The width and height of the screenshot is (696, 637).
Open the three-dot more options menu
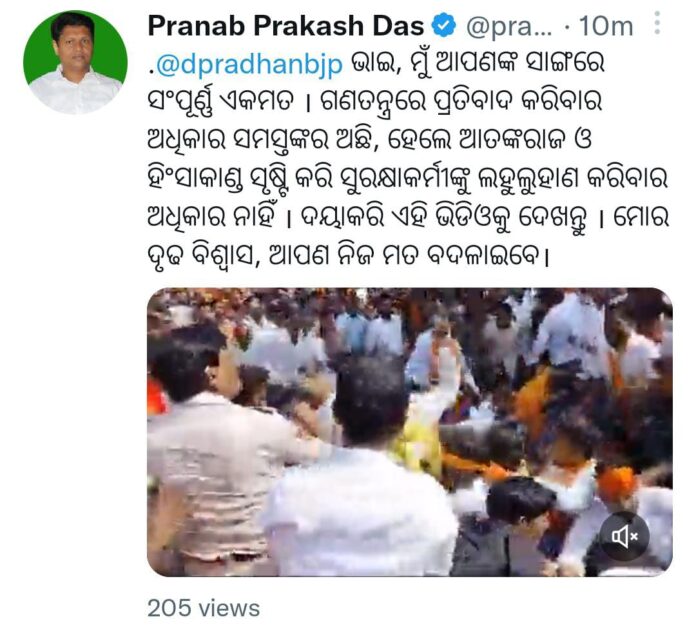[x=657, y=23]
